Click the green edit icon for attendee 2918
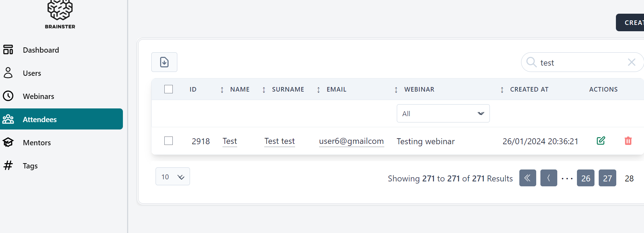The width and height of the screenshot is (644, 233). tap(601, 141)
